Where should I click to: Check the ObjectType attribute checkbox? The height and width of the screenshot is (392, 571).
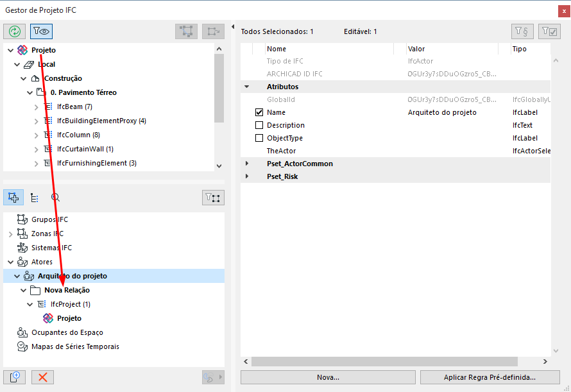pyautogui.click(x=259, y=138)
